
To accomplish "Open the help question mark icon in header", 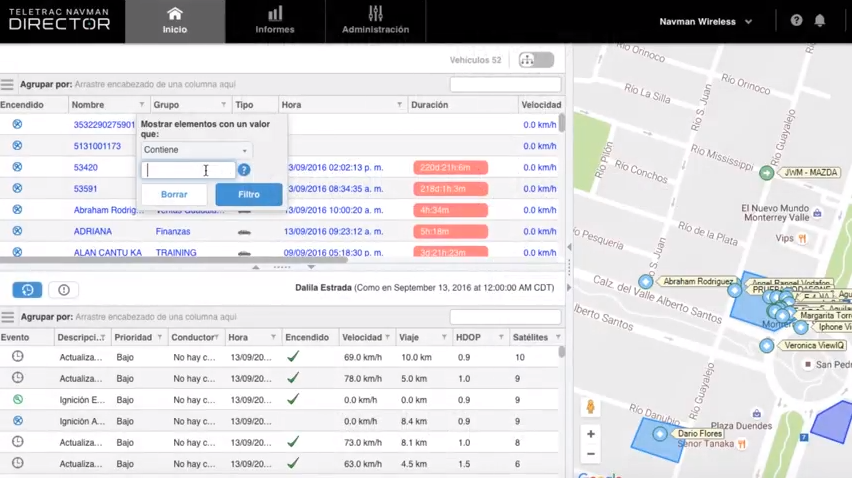I will (x=796, y=21).
